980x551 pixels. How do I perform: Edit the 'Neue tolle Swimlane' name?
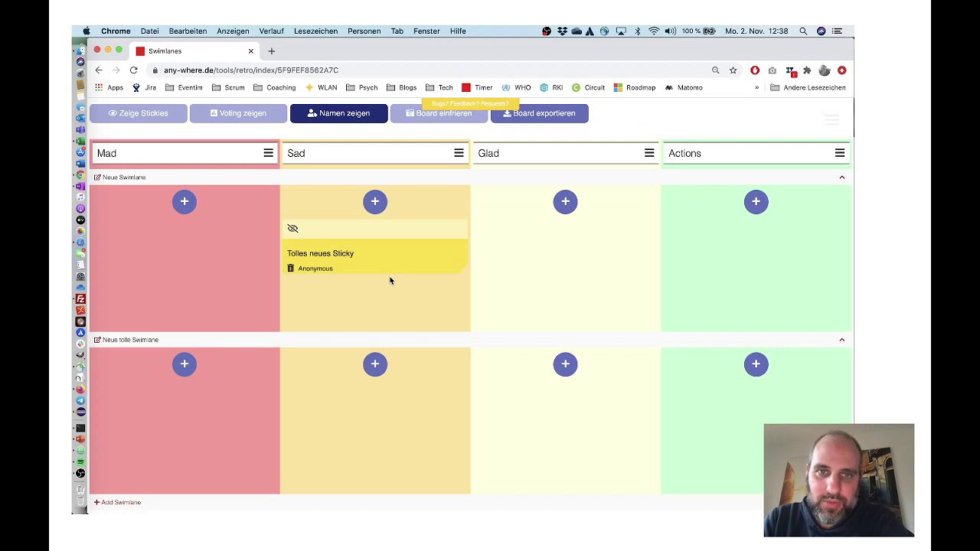point(97,340)
